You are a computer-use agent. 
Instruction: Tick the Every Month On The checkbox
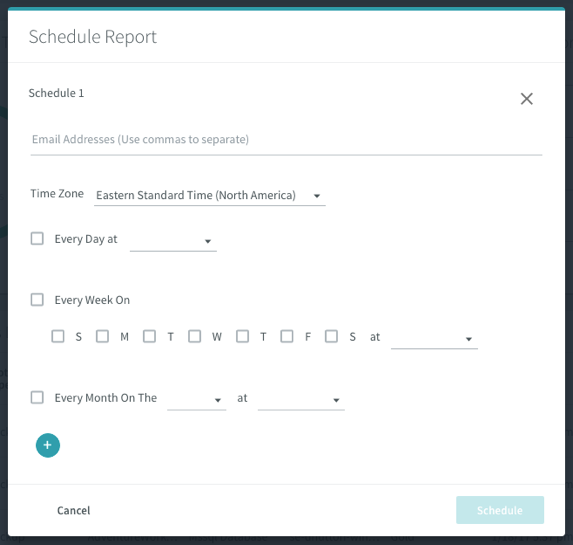pos(37,397)
